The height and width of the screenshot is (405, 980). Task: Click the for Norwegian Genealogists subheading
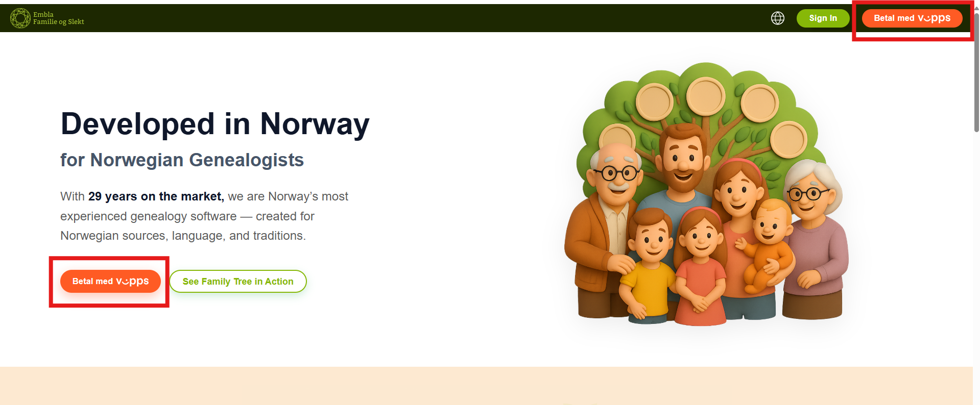(182, 160)
